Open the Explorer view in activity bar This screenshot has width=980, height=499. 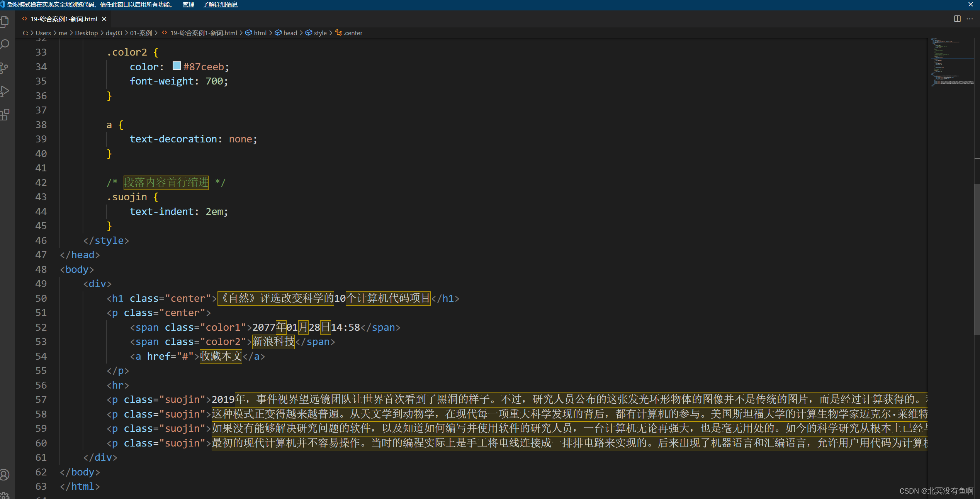click(x=5, y=21)
